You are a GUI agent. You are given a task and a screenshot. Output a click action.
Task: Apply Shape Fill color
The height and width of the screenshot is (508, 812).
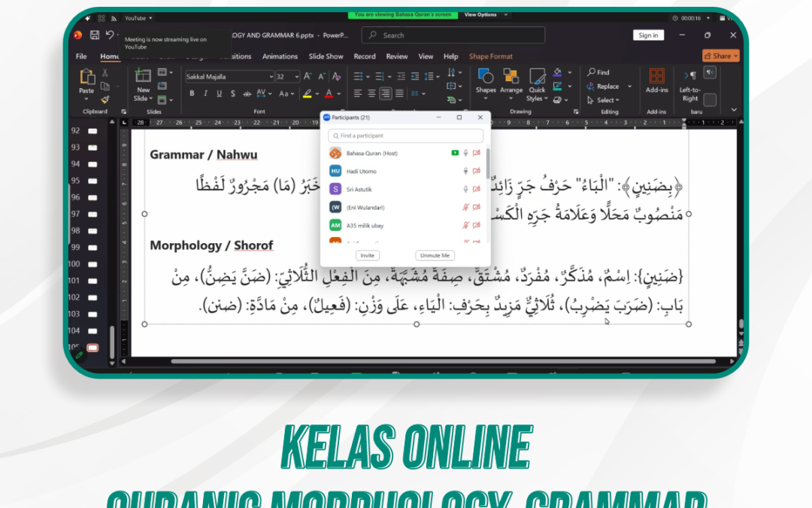[557, 72]
